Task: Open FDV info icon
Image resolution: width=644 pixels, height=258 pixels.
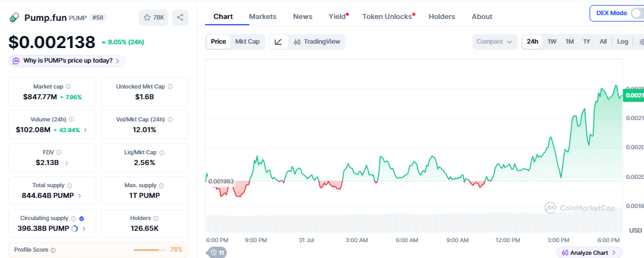Action: tap(59, 152)
